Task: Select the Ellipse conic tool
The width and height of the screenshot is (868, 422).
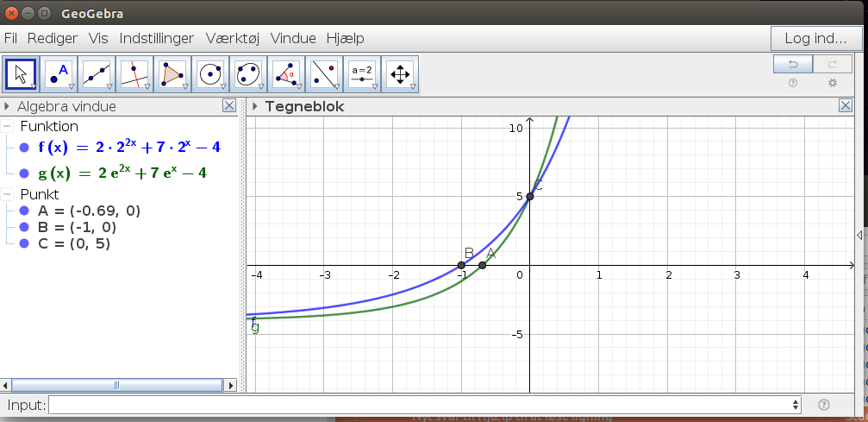Action: 248,74
